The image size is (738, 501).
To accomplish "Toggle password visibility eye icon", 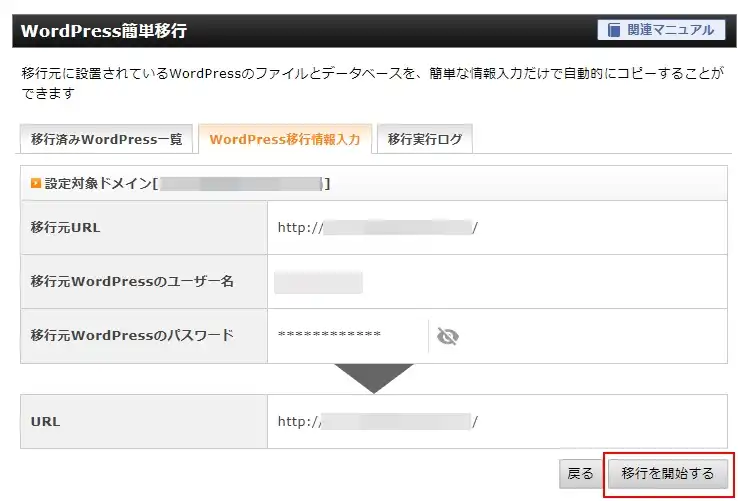I will (448, 336).
